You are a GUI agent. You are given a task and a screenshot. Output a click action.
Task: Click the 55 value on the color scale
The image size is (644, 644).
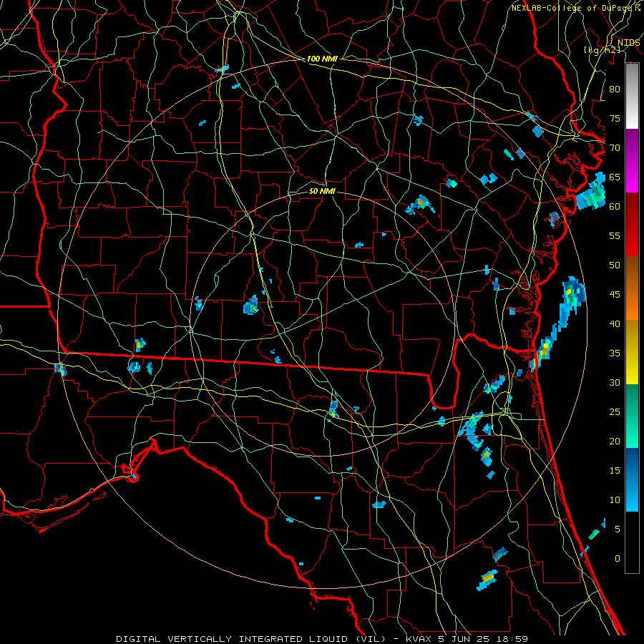pos(615,235)
